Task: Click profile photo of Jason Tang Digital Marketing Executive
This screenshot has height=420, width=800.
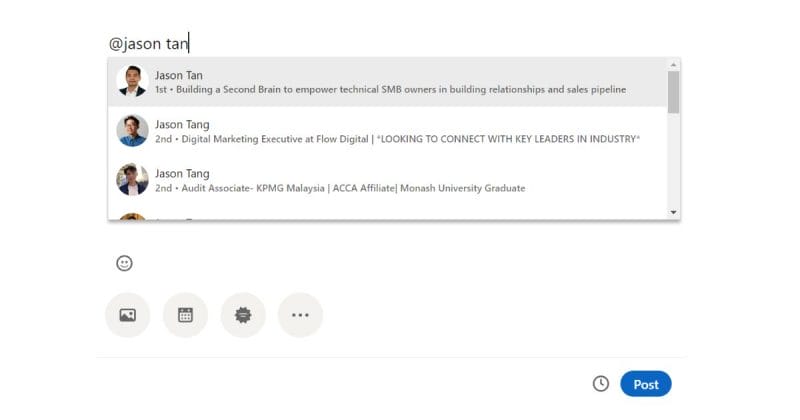Action: click(x=132, y=131)
